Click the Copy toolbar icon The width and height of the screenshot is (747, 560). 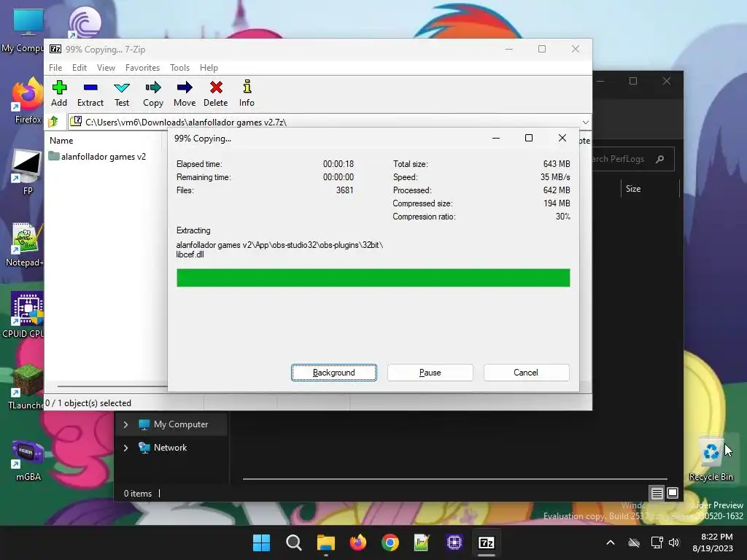[x=153, y=93]
